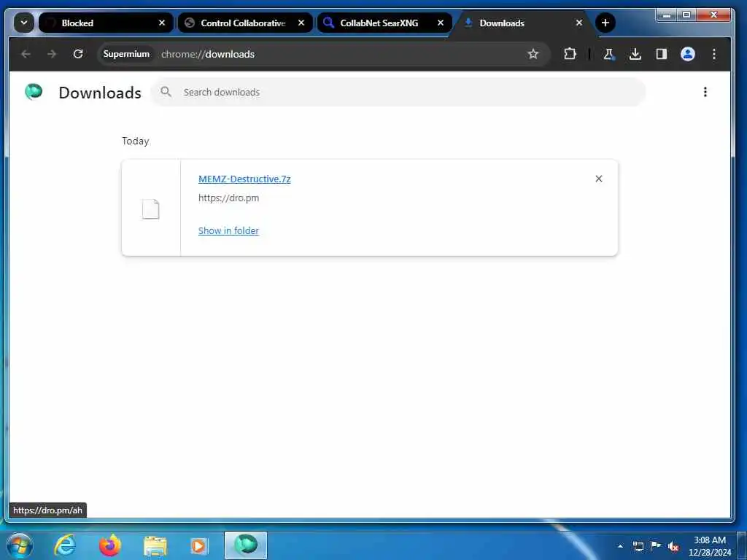Screen dimensions: 747x560
Task: Open the experiments flask icon
Action: 608,54
